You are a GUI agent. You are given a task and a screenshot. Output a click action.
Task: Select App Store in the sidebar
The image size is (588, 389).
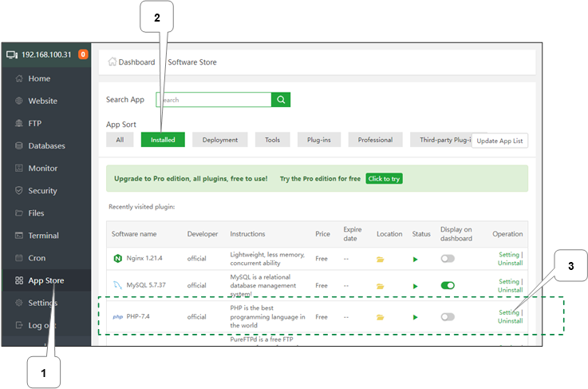(46, 280)
